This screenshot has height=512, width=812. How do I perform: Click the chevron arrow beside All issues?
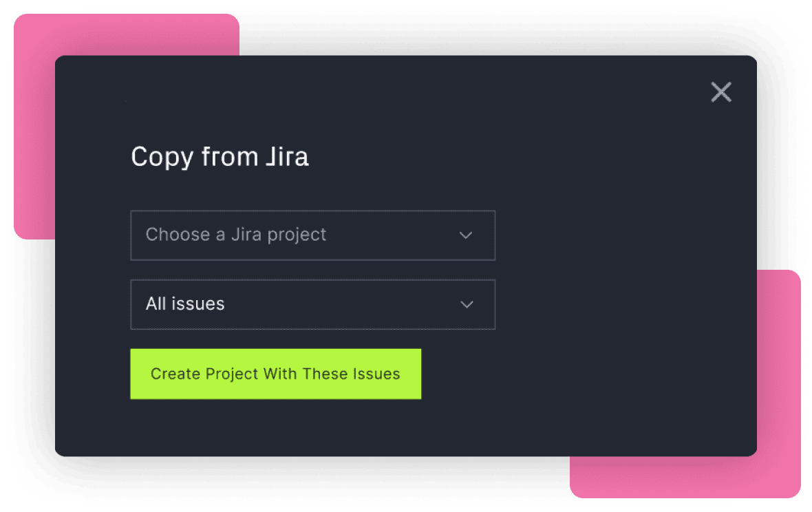click(x=467, y=304)
